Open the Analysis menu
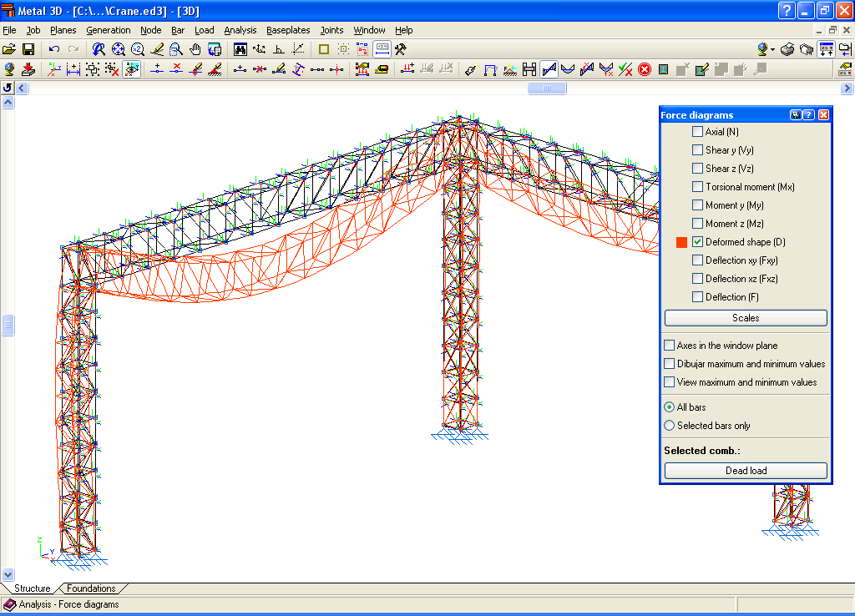This screenshot has height=616, width=855. 240,30
